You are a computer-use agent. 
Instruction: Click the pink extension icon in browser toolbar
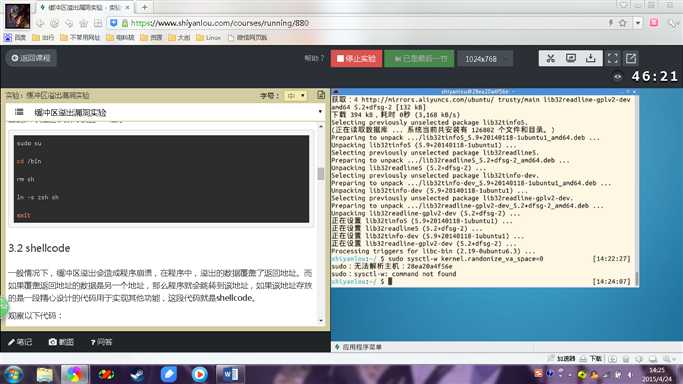point(654,22)
